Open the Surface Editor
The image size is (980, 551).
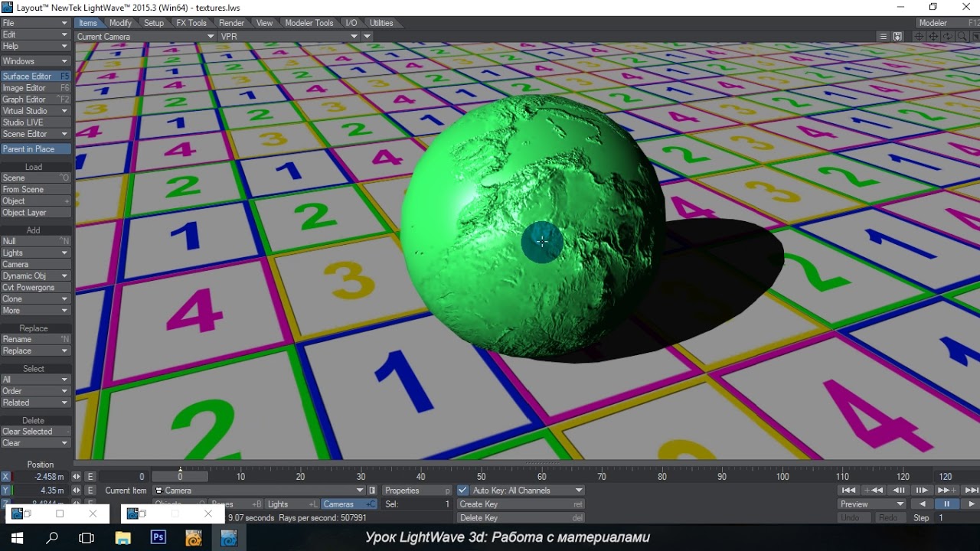(36, 77)
